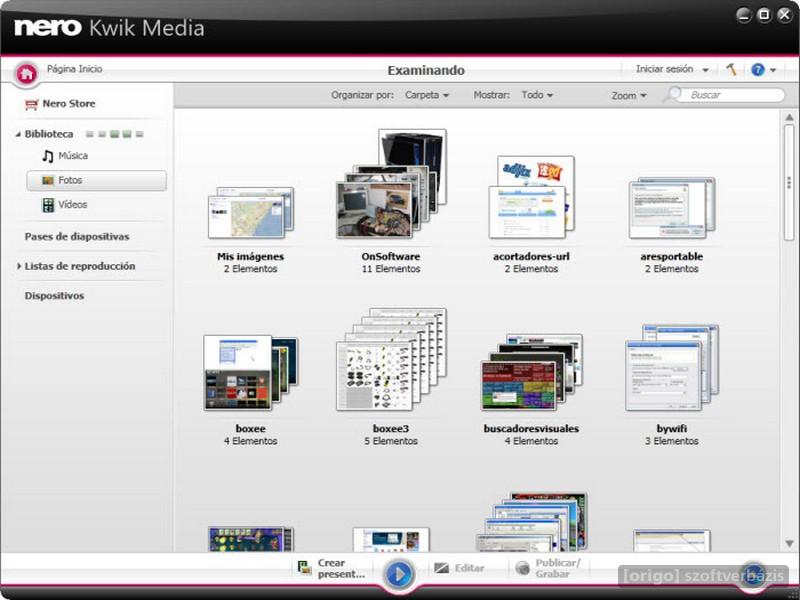Open the blue help question icon
This screenshot has width=800, height=600.
click(x=758, y=70)
